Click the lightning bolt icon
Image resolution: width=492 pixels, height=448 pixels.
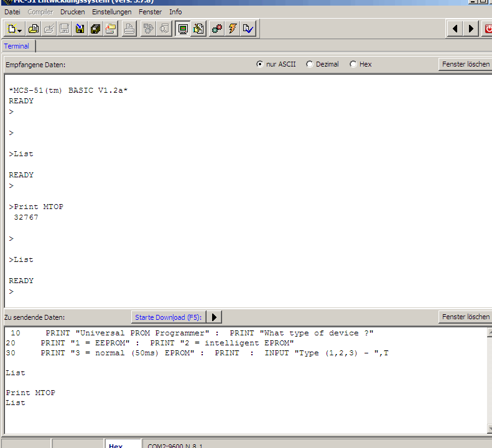(x=233, y=29)
